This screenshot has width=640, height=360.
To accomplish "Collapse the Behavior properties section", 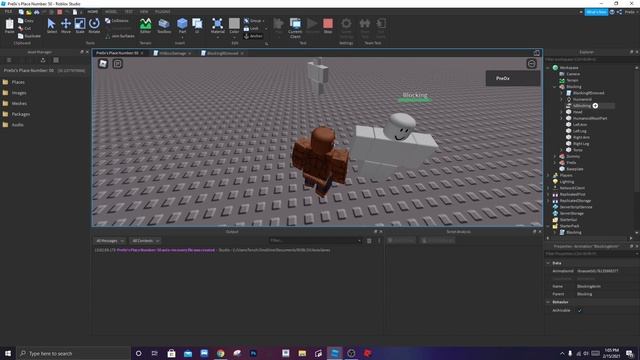I will click(x=548, y=302).
